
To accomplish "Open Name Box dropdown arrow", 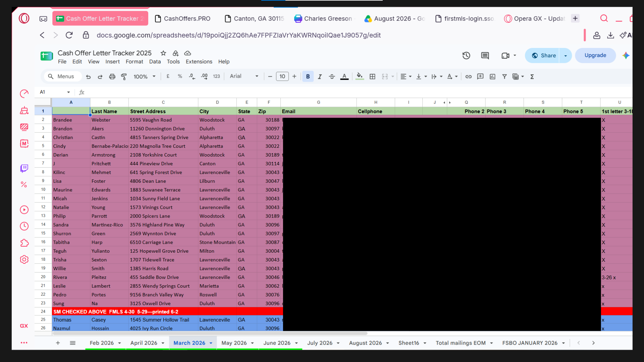I will (x=68, y=92).
